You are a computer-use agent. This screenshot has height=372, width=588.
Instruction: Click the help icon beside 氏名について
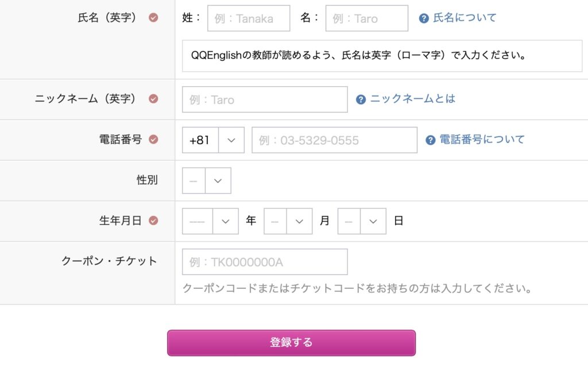pos(424,18)
